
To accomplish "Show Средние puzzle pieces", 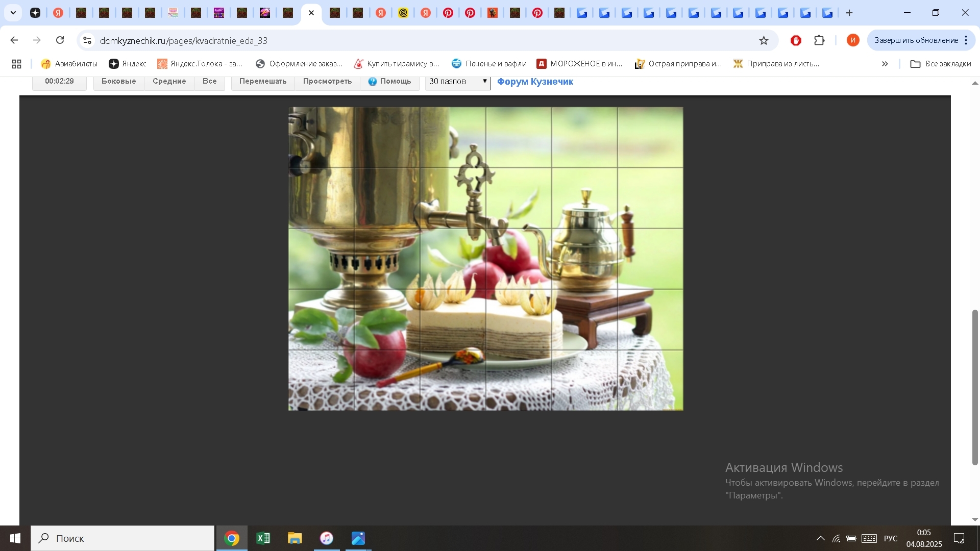I will [x=169, y=82].
